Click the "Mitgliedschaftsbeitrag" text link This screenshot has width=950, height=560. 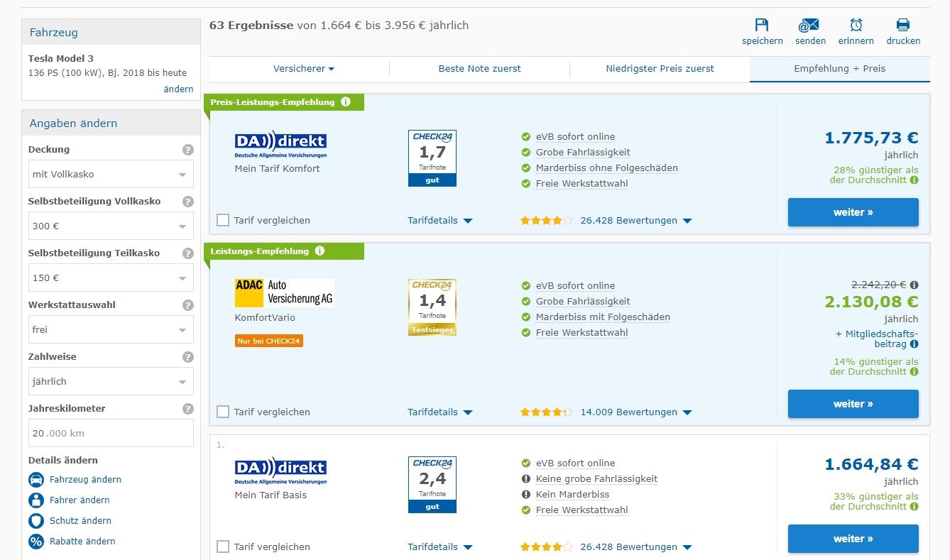(x=877, y=339)
